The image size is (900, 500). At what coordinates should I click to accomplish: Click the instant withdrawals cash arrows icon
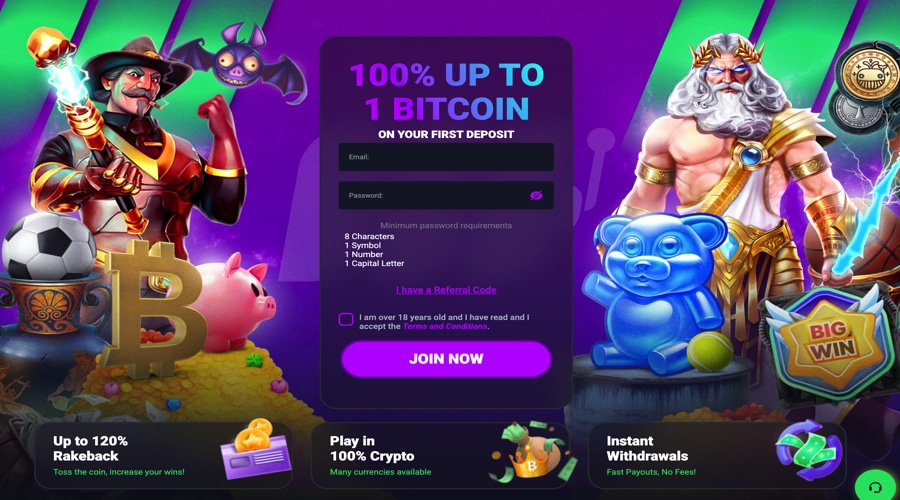[809, 450]
